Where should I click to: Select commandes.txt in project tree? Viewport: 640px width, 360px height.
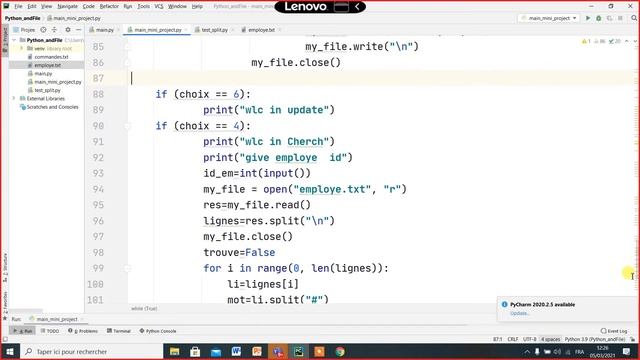(51, 57)
